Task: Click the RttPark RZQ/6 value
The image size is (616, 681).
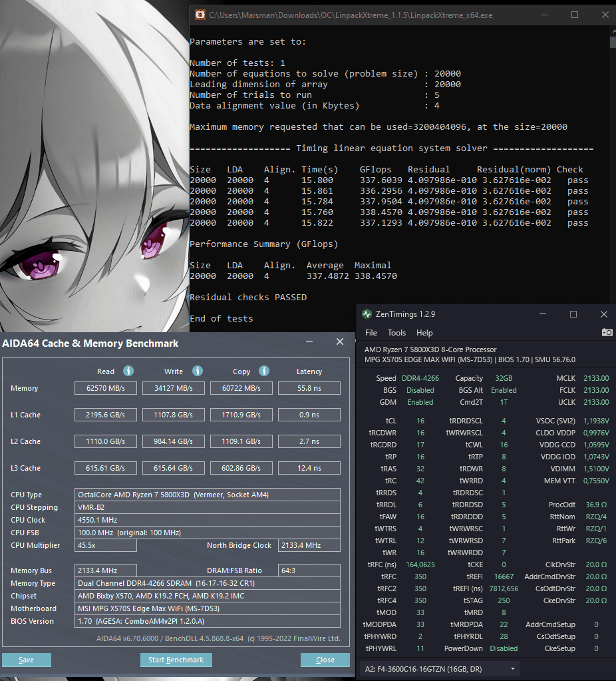Action: coord(596,541)
